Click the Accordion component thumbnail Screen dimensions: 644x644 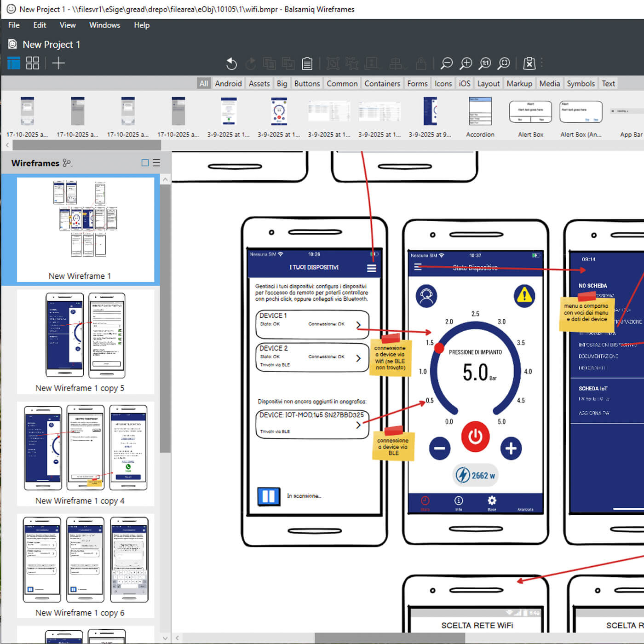point(480,111)
